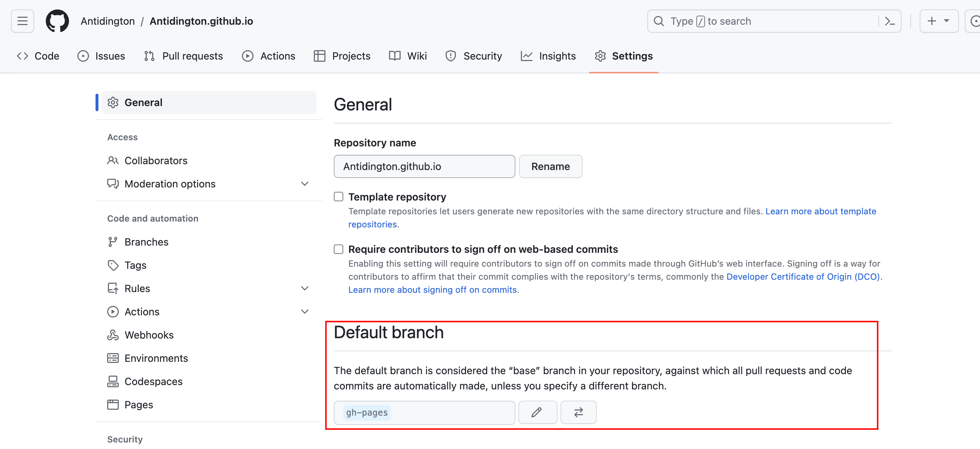Image resolution: width=980 pixels, height=449 pixels.
Task: Select the Settings tab
Action: coord(624,56)
